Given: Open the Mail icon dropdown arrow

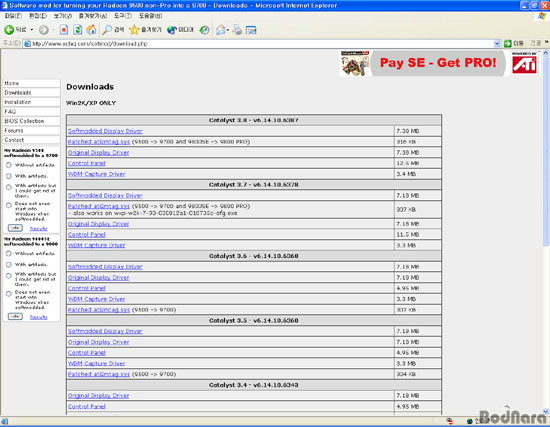Looking at the screenshot, I should [x=228, y=30].
